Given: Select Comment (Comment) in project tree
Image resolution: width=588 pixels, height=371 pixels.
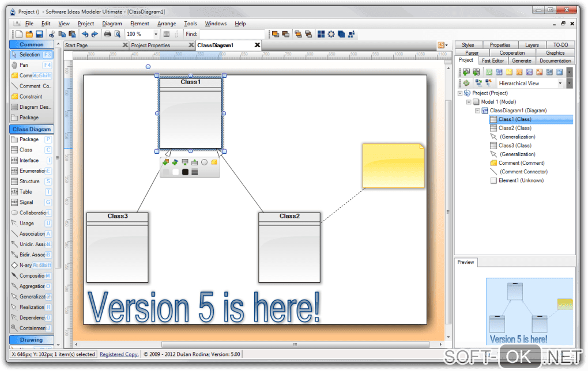Looking at the screenshot, I should (x=521, y=162).
